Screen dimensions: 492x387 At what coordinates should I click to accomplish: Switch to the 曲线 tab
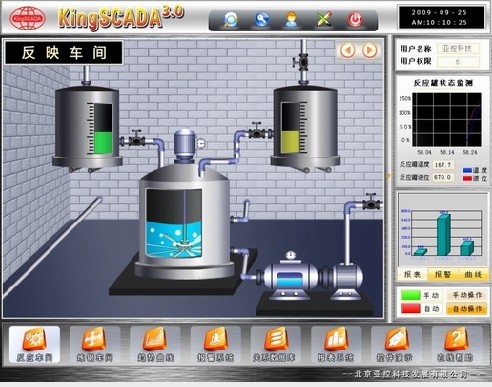click(473, 275)
